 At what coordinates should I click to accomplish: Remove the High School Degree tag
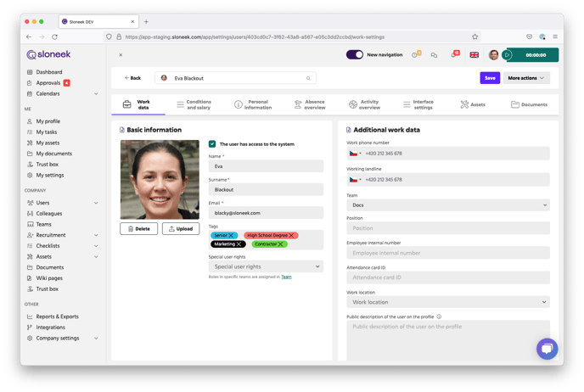click(291, 235)
